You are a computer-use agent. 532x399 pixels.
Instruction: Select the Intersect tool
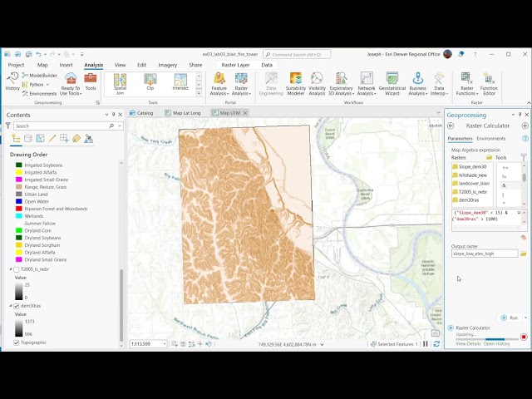coord(180,81)
